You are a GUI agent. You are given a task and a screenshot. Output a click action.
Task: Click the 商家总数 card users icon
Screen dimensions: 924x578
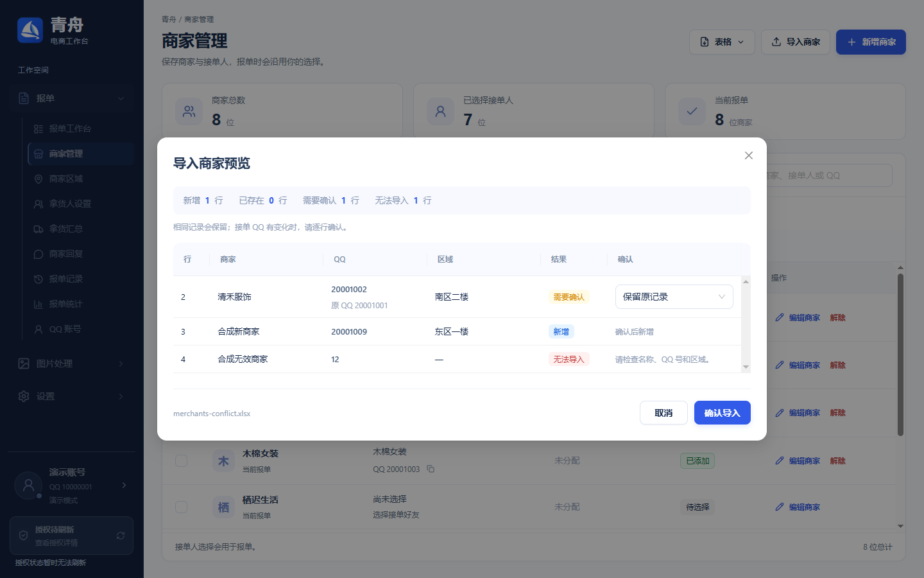tap(189, 111)
